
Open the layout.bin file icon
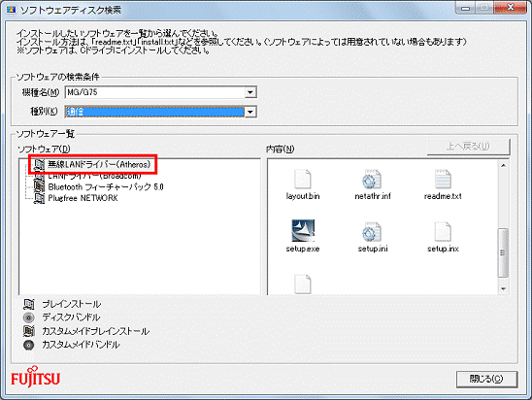(303, 179)
